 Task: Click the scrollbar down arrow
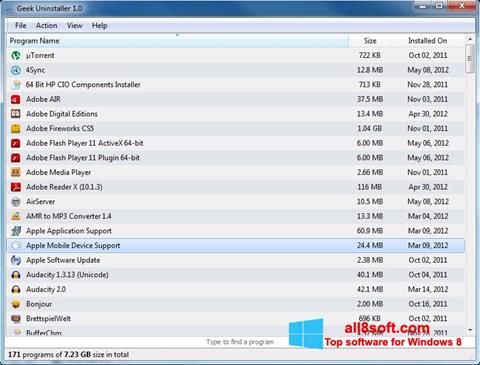tap(470, 330)
